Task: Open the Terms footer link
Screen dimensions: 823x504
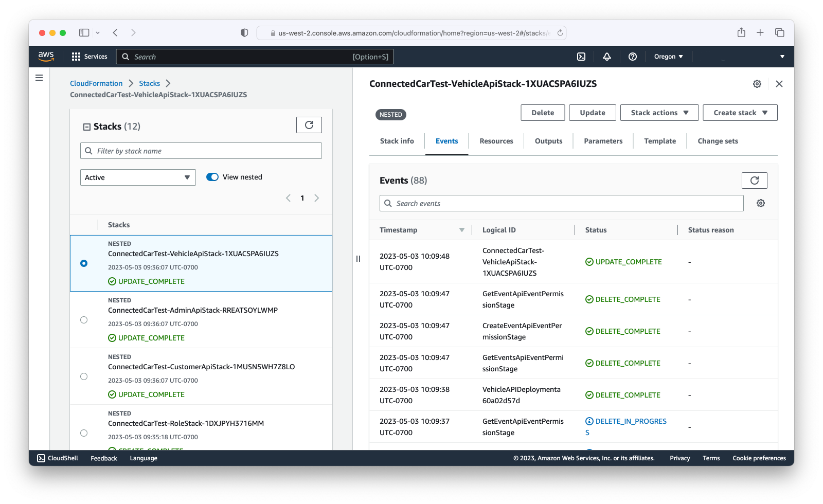Action: 711,458
